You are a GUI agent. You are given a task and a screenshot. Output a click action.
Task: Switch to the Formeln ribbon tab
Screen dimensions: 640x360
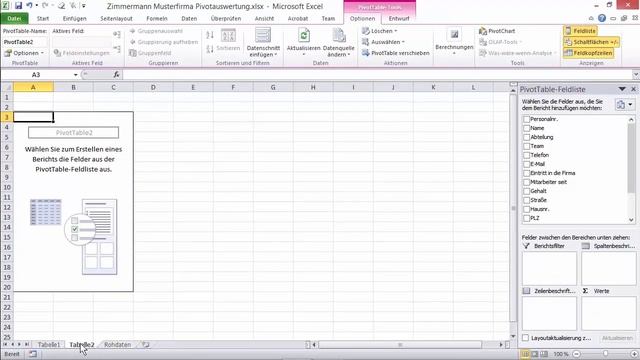157,18
